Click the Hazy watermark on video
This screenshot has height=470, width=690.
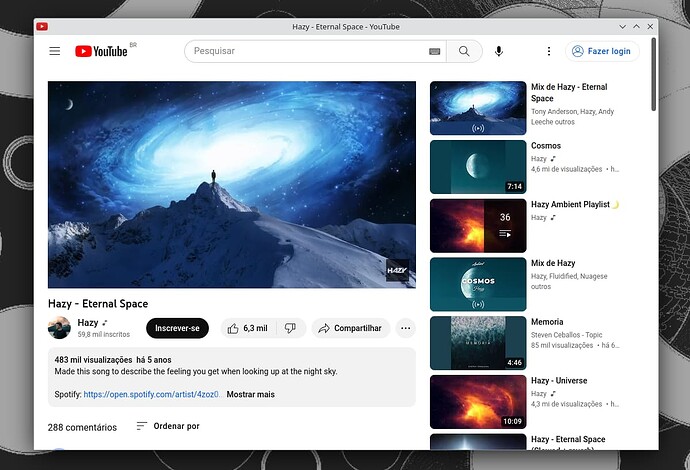click(397, 270)
